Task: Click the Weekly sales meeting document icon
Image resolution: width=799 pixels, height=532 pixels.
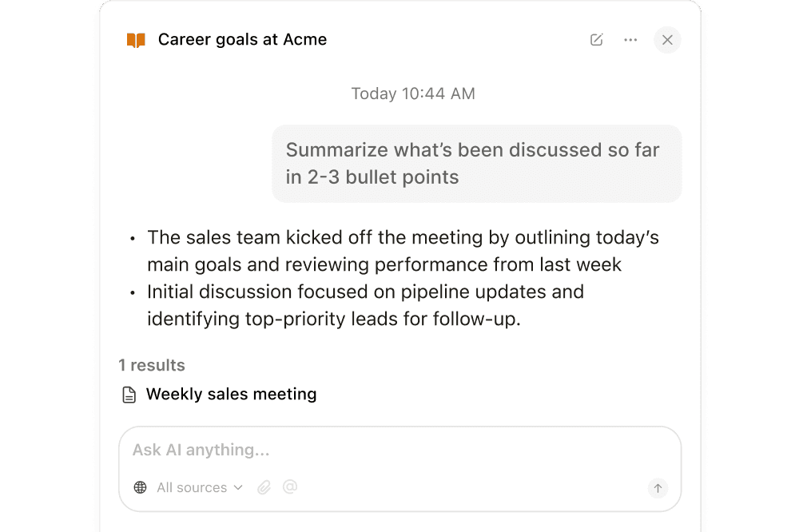Action: tap(128, 393)
